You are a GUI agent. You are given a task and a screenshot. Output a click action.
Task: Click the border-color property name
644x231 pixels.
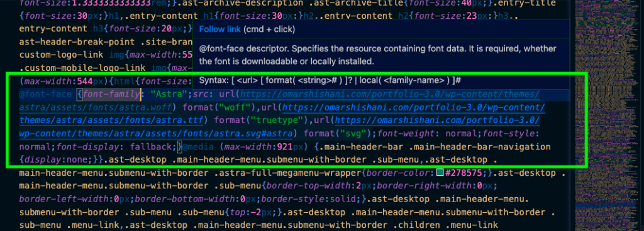[x=398, y=173]
